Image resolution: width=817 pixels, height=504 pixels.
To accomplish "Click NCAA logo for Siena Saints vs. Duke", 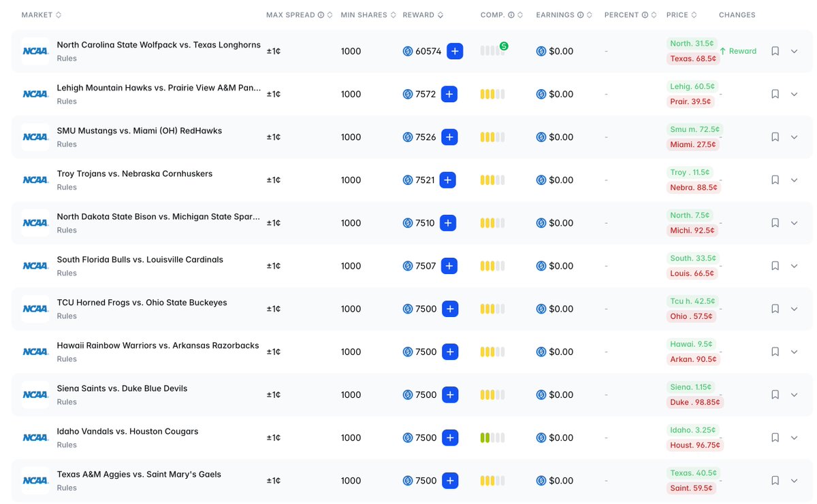I will pos(35,394).
